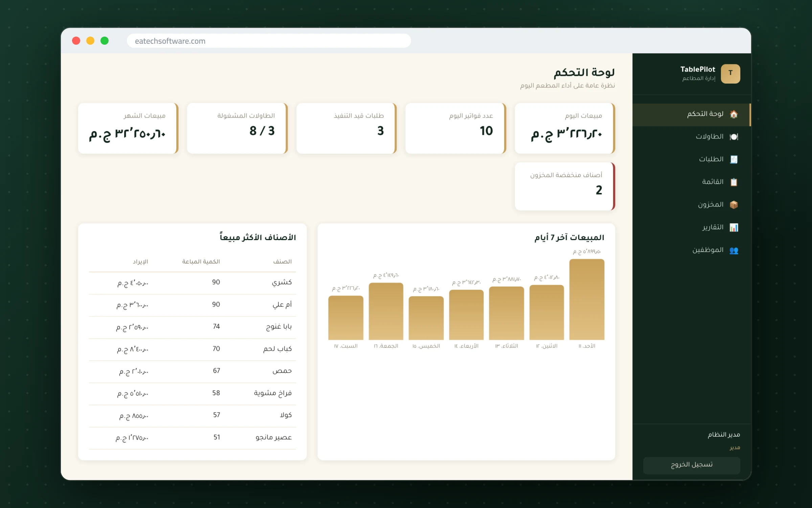Click the الثلاثاء ١٣ chart bar
The image size is (812, 508).
click(x=506, y=313)
